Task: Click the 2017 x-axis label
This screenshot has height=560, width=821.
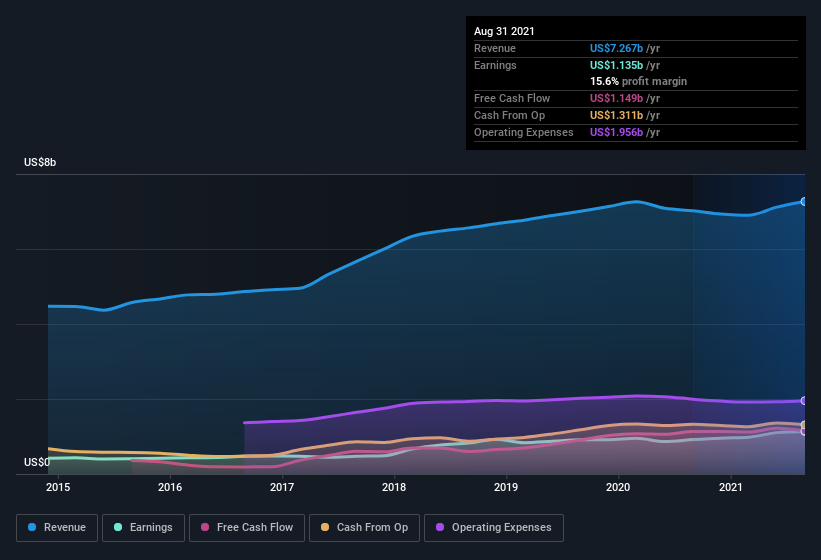Action: pyautogui.click(x=282, y=487)
